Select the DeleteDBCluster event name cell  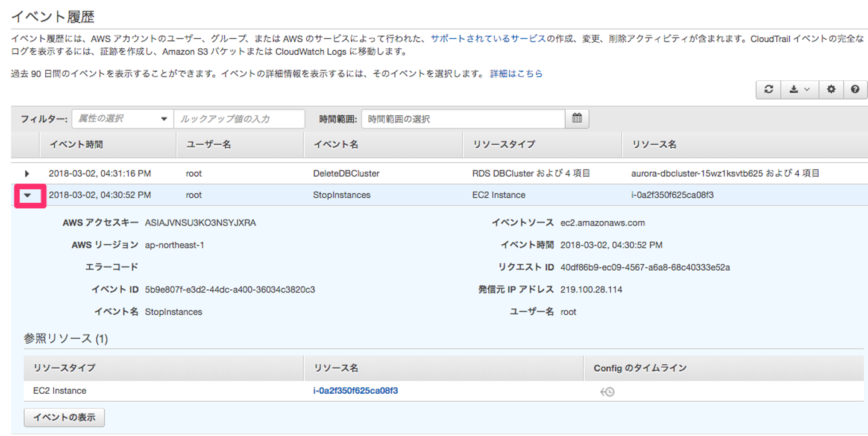click(x=346, y=174)
